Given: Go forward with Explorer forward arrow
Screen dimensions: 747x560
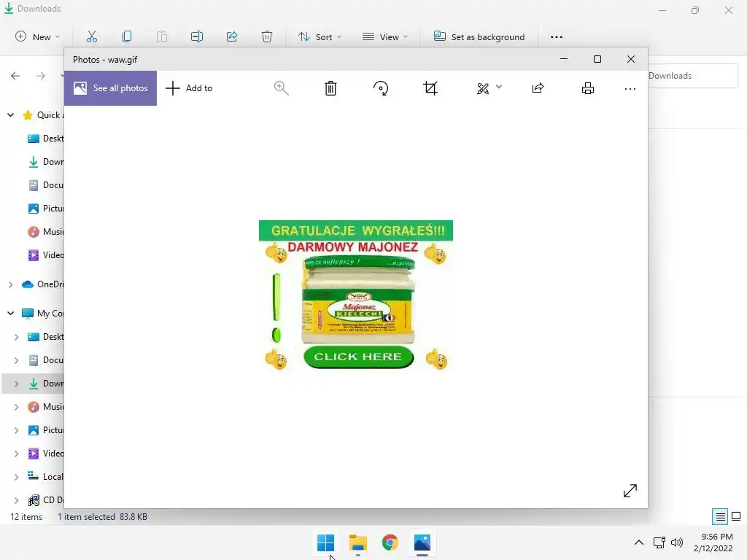Looking at the screenshot, I should coord(41,76).
